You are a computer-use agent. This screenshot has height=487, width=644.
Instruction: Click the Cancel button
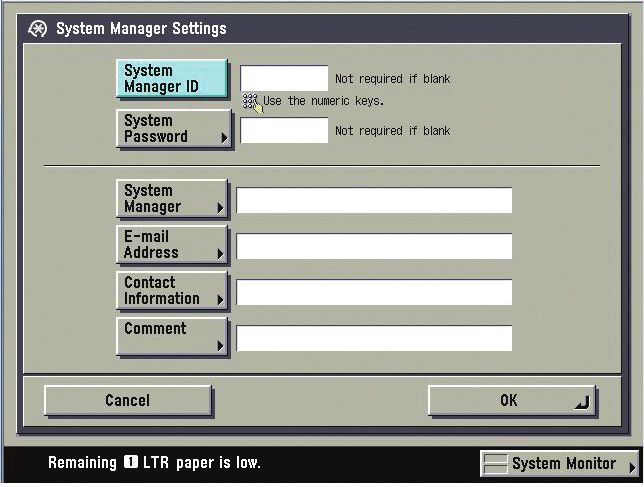click(x=128, y=400)
